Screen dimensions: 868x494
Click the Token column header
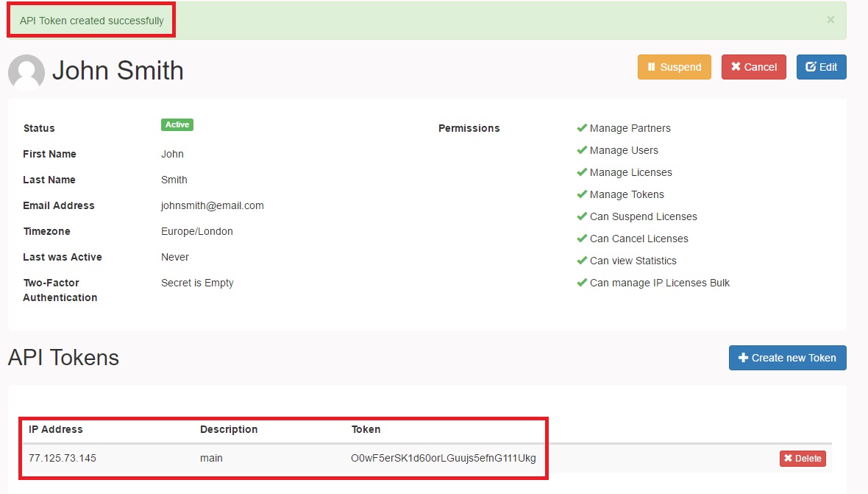[366, 429]
